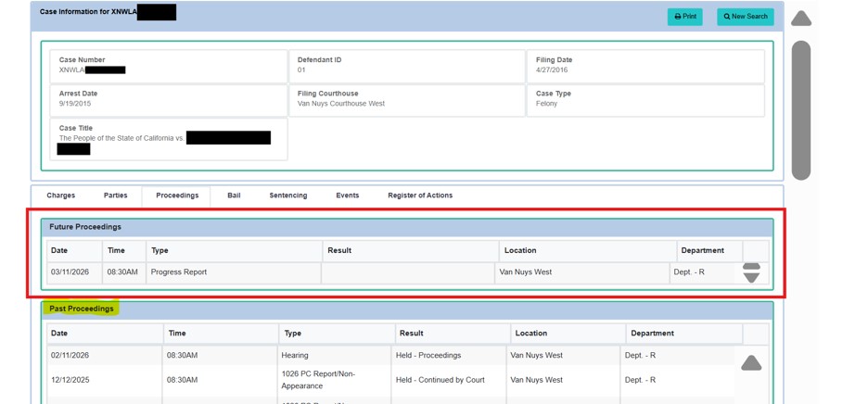This screenshot has width=868, height=404.
Task: Switch to the Events tab
Action: pos(348,196)
